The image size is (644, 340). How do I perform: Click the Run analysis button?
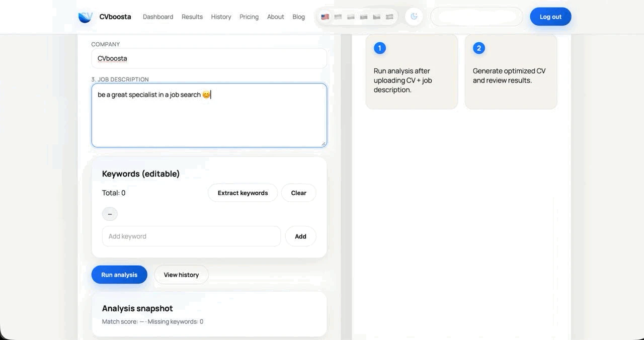coord(119,275)
